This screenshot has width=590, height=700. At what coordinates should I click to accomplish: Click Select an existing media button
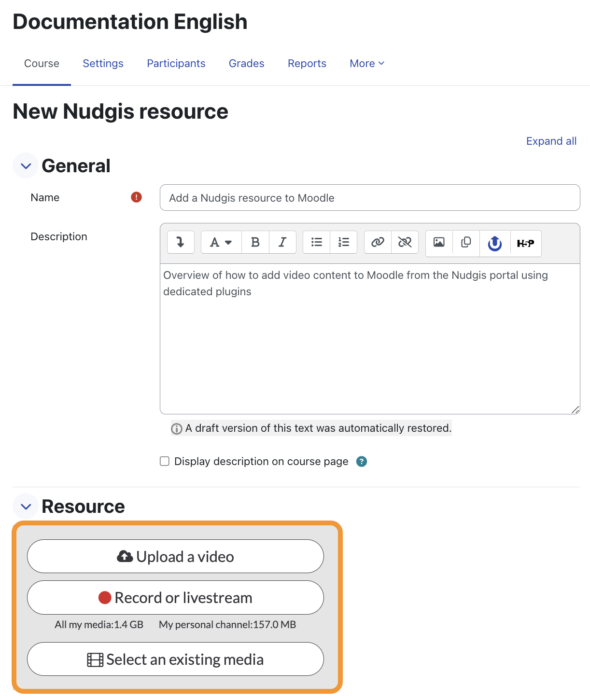tap(175, 659)
